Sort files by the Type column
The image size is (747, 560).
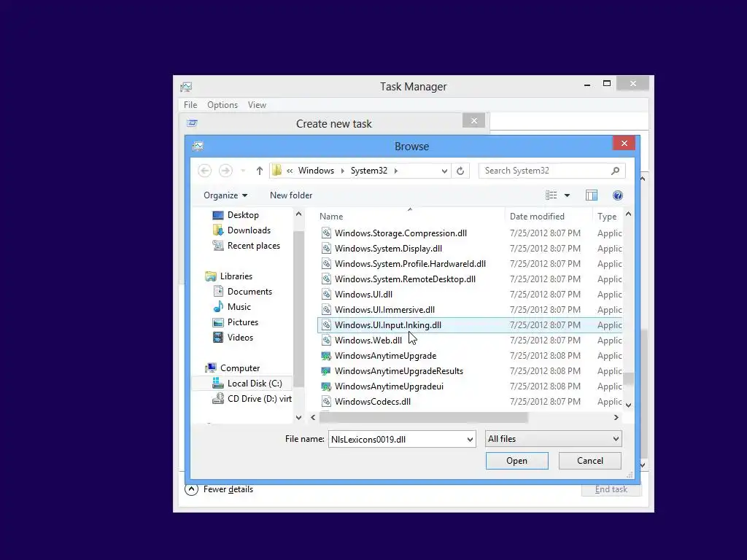[x=607, y=216]
